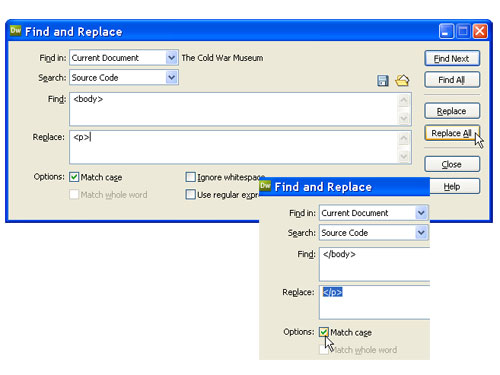Click the Replace All button
The image size is (500, 375).
452,133
